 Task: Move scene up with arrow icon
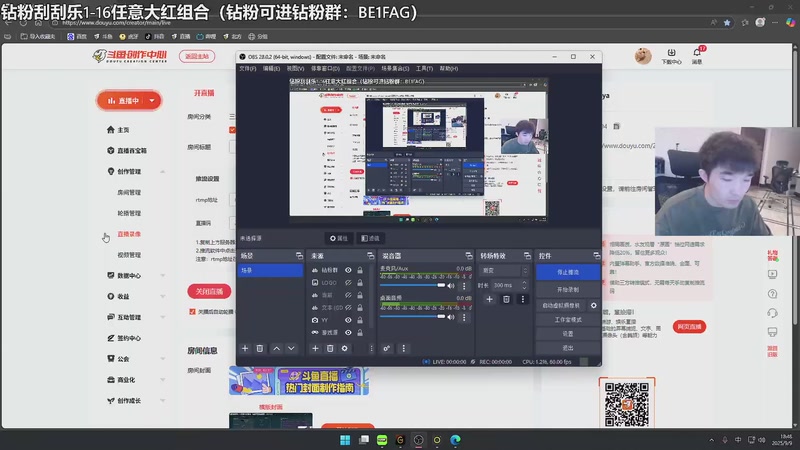coord(277,348)
